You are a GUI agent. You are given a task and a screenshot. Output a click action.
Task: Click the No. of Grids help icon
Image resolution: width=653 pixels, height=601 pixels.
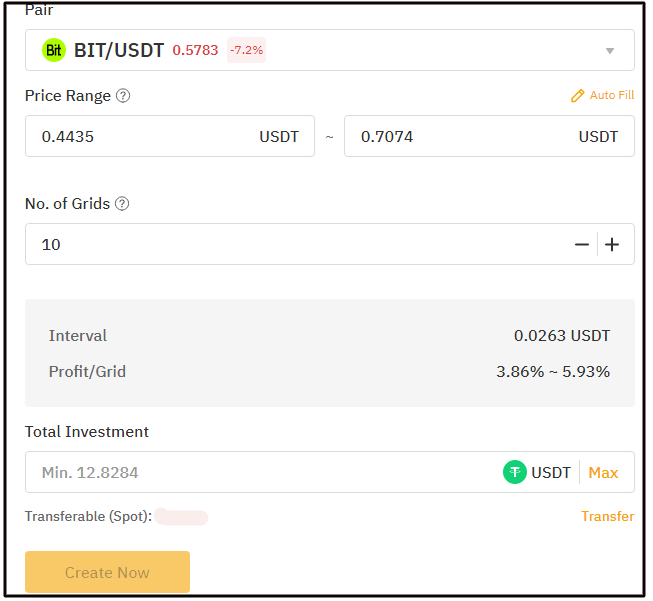pyautogui.click(x=122, y=204)
